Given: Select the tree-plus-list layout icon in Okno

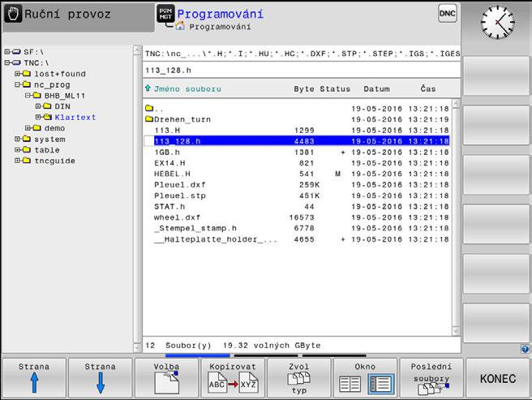Looking at the screenshot, I should pyautogui.click(x=380, y=384).
